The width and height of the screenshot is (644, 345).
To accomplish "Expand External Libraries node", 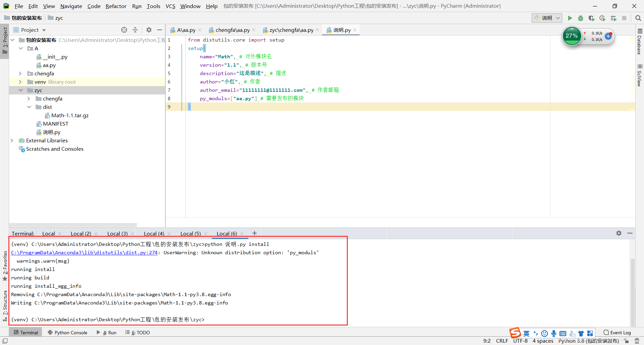I will click(x=12, y=140).
